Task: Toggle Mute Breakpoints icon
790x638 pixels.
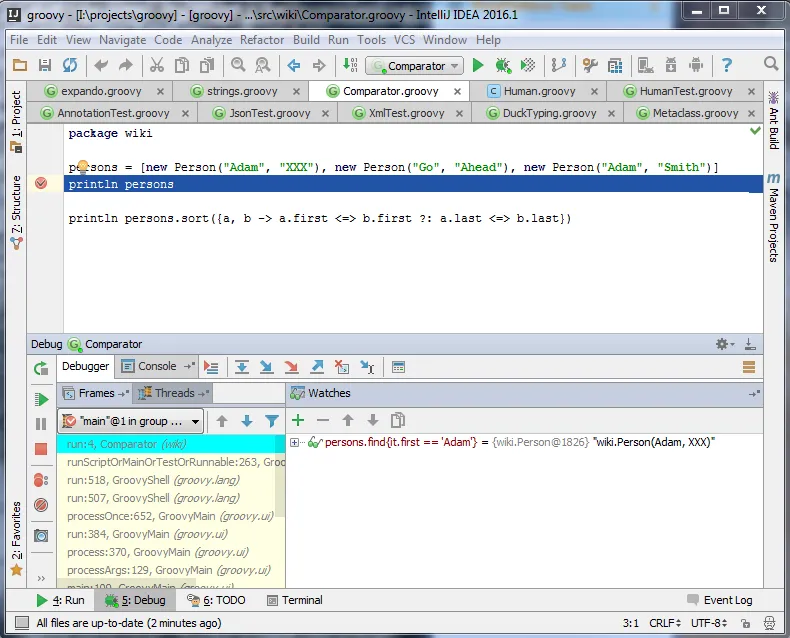Action: pos(41,505)
